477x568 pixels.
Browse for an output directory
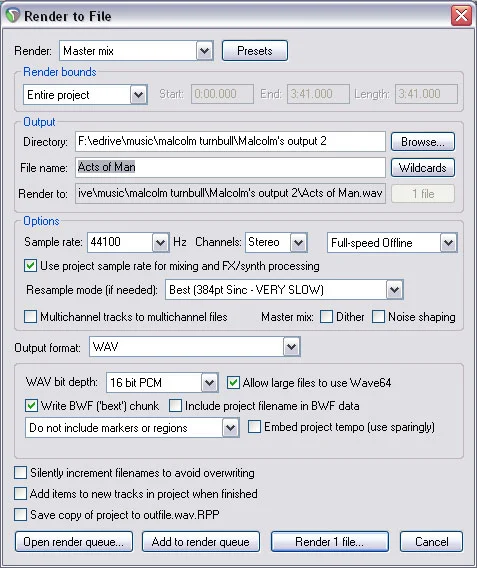pos(423,142)
